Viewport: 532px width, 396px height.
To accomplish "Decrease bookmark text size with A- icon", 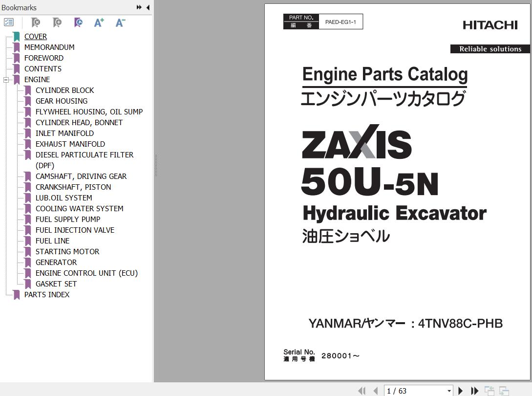I will click(x=120, y=22).
